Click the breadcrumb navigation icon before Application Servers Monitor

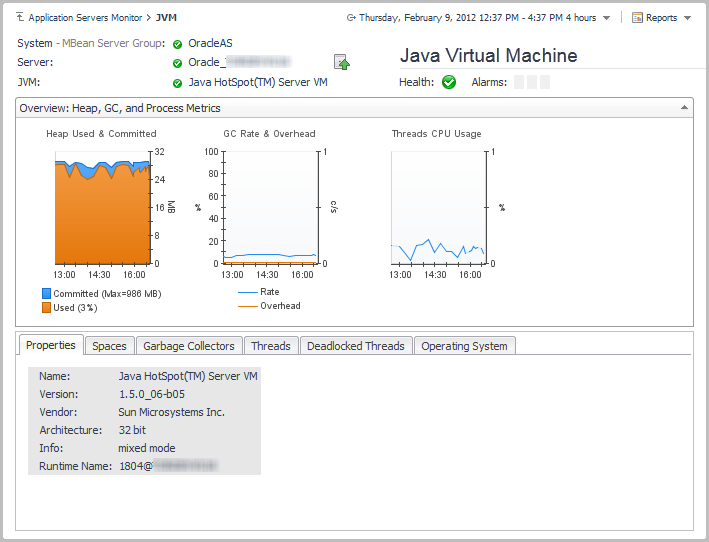[x=21, y=18]
